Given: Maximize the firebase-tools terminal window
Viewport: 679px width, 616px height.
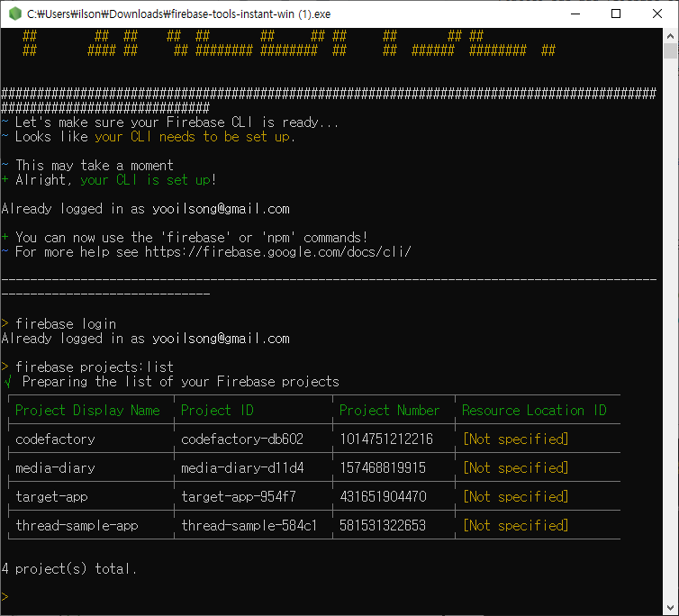Looking at the screenshot, I should click(616, 14).
